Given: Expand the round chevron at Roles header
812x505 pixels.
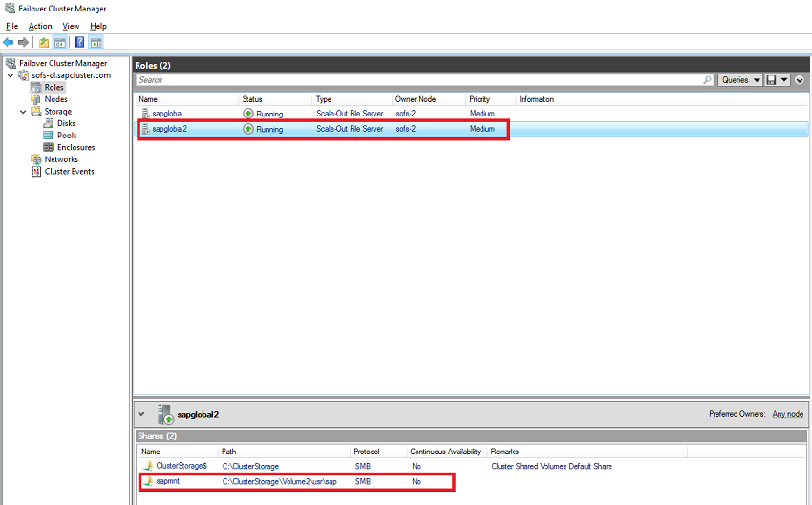Looking at the screenshot, I should (x=800, y=80).
